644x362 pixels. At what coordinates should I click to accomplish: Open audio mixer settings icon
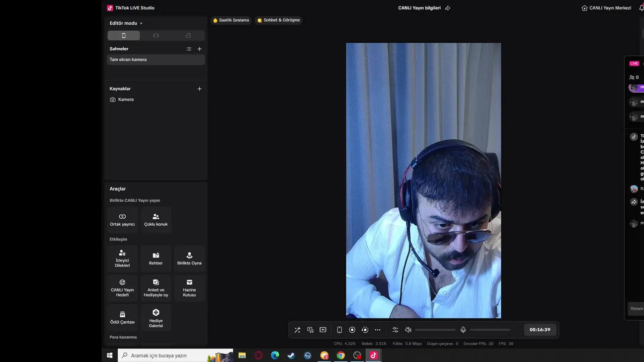click(x=395, y=330)
